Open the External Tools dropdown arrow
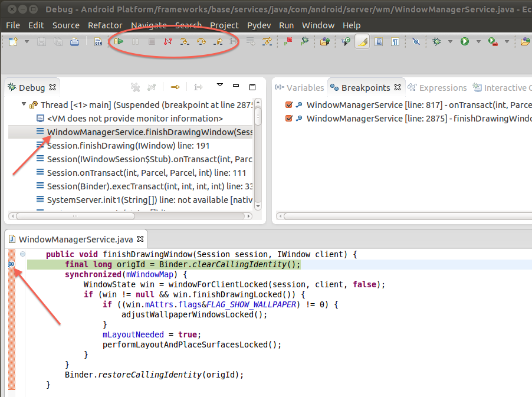Image resolution: width=532 pixels, height=397 pixels. point(507,41)
